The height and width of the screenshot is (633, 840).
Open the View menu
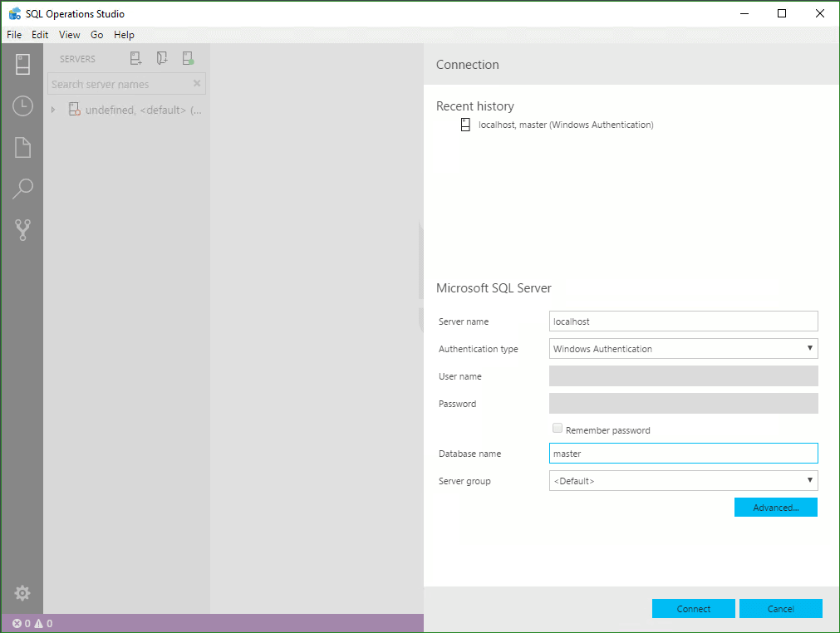[x=70, y=35]
